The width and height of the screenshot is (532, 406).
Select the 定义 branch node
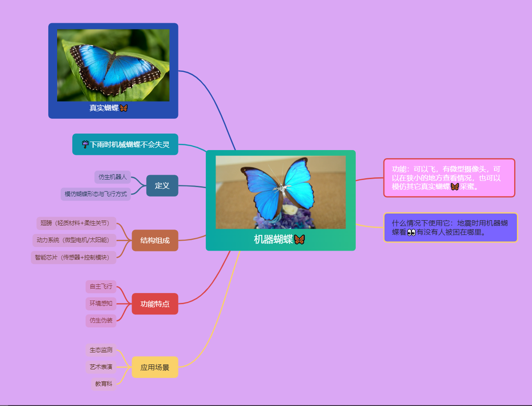(x=162, y=186)
